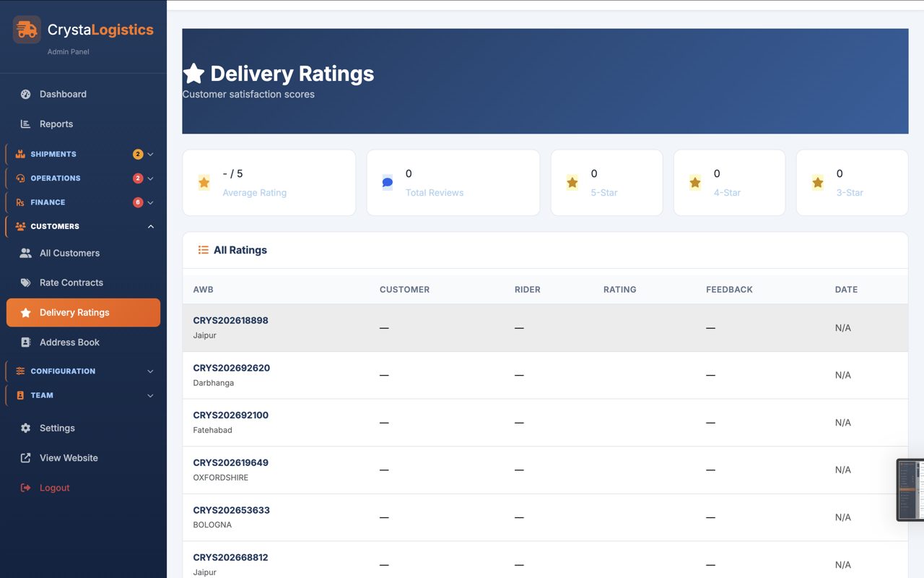This screenshot has height=578, width=924.
Task: Open the Settings link
Action: [83, 428]
